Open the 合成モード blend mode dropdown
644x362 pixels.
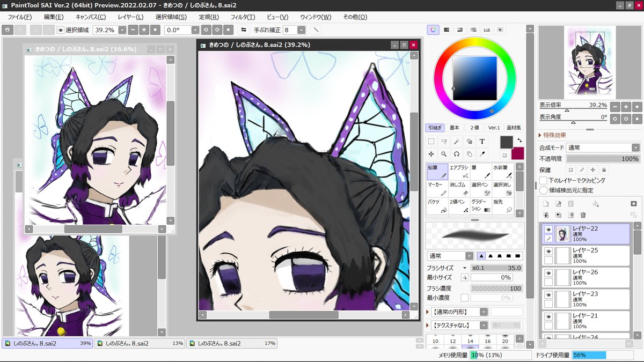635,147
